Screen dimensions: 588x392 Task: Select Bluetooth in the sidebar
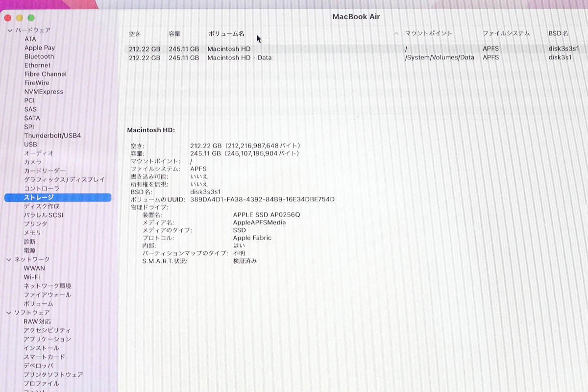pyautogui.click(x=39, y=57)
